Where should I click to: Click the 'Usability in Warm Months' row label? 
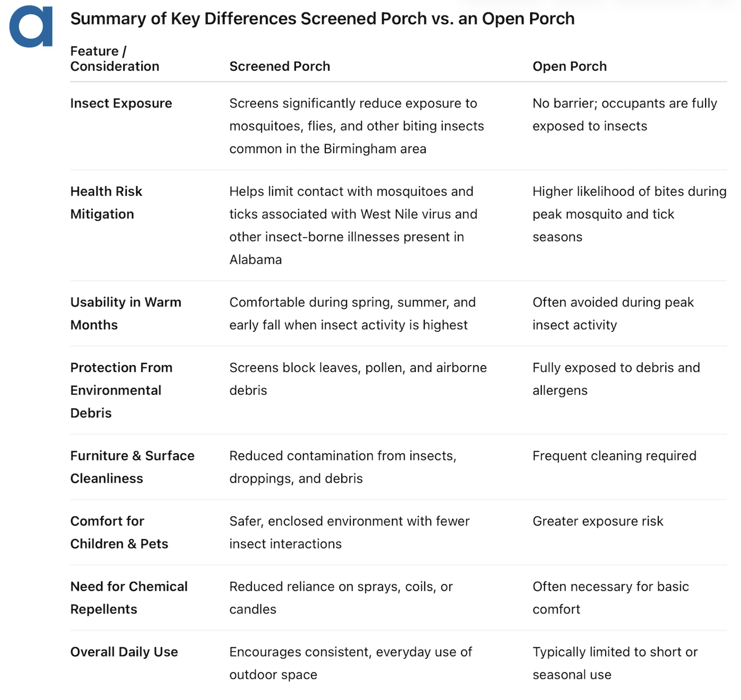pos(125,313)
